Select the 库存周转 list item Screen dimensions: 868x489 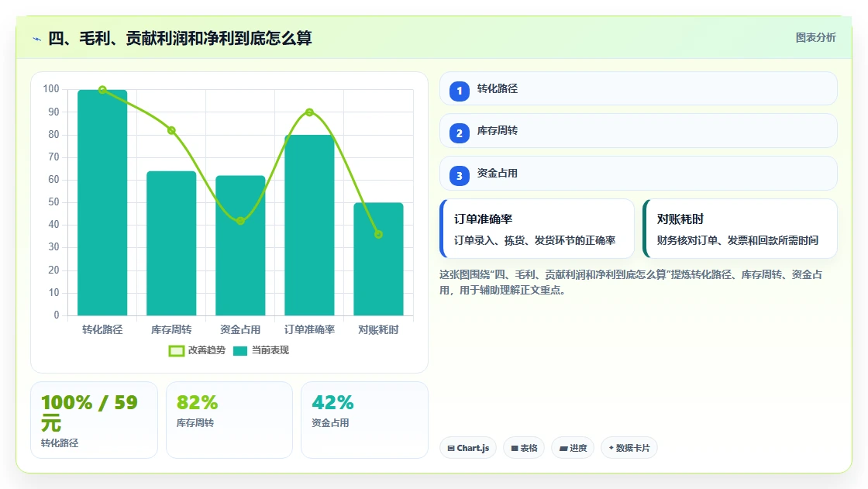pos(639,131)
